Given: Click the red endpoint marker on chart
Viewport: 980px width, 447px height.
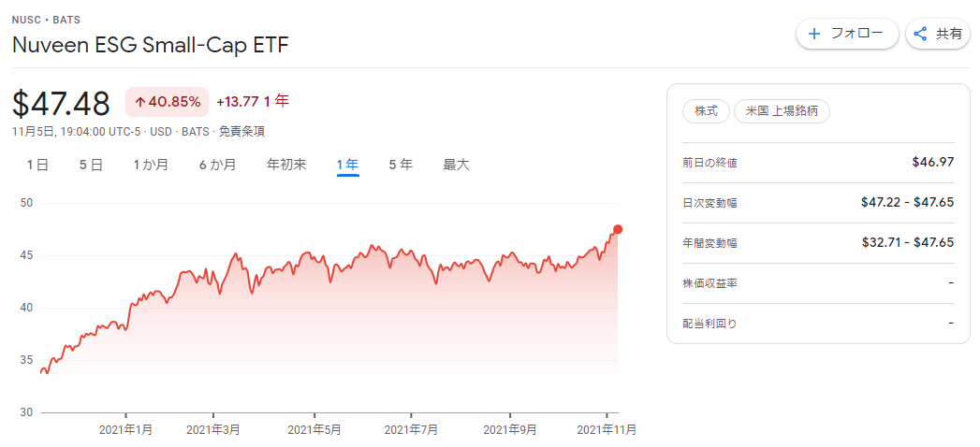Looking at the screenshot, I should (618, 229).
